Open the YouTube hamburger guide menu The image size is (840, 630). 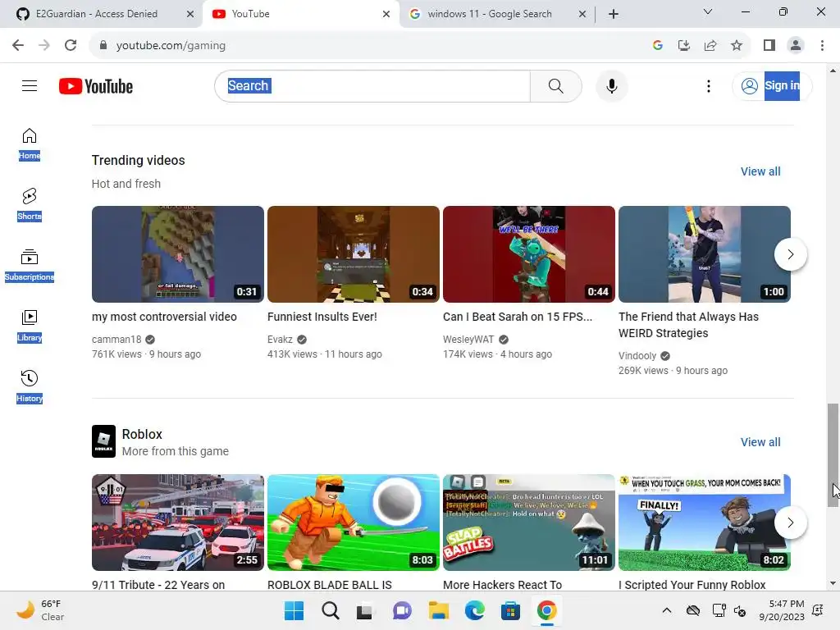coord(30,85)
